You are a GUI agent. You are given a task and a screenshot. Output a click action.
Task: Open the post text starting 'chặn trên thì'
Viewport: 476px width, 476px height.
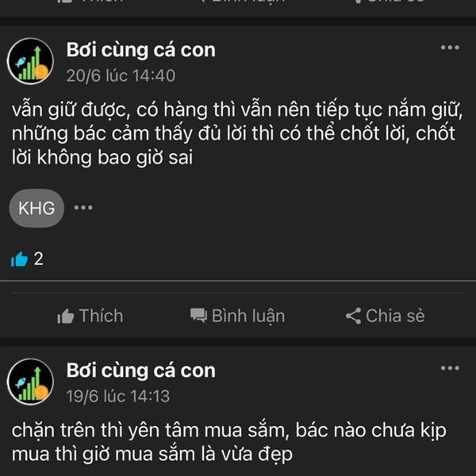[229, 443]
